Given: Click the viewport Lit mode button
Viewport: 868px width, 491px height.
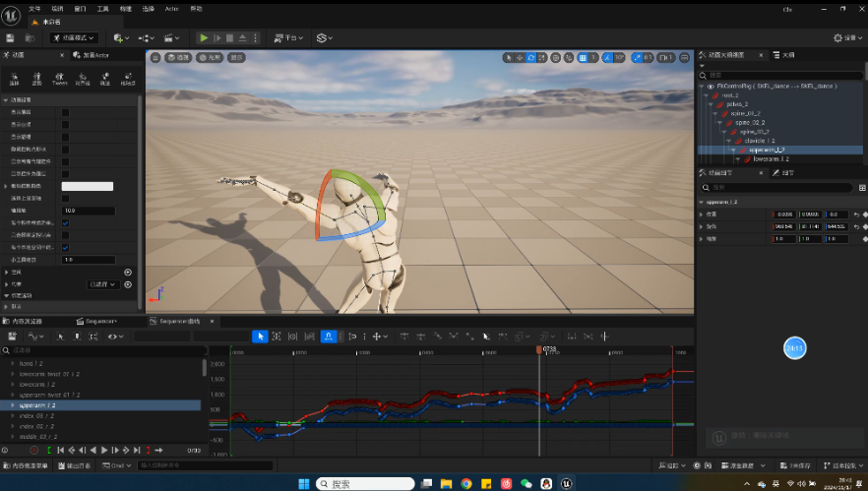Looking at the screenshot, I should [210, 58].
